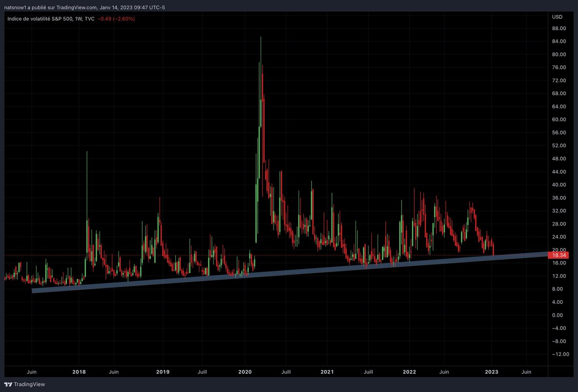
Task: Click the 64.00 price axis label
Action: click(559, 106)
